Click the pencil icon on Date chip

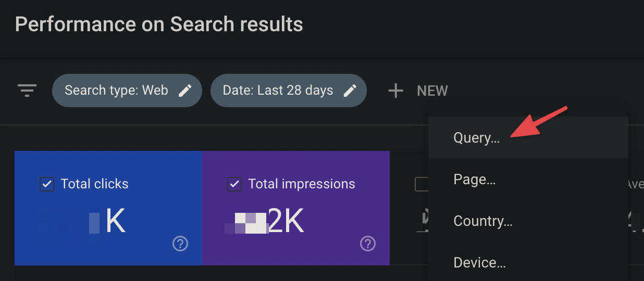coord(350,91)
